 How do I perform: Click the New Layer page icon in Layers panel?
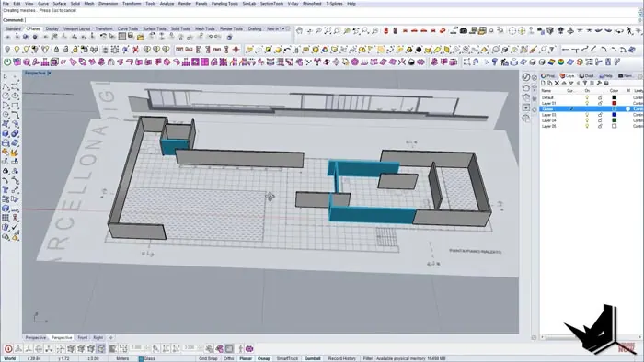click(543, 84)
